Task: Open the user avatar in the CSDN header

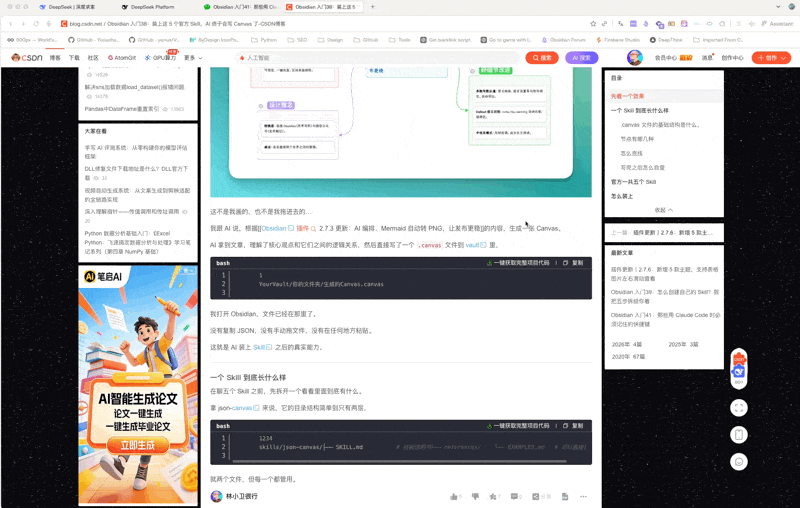Action: tap(635, 58)
